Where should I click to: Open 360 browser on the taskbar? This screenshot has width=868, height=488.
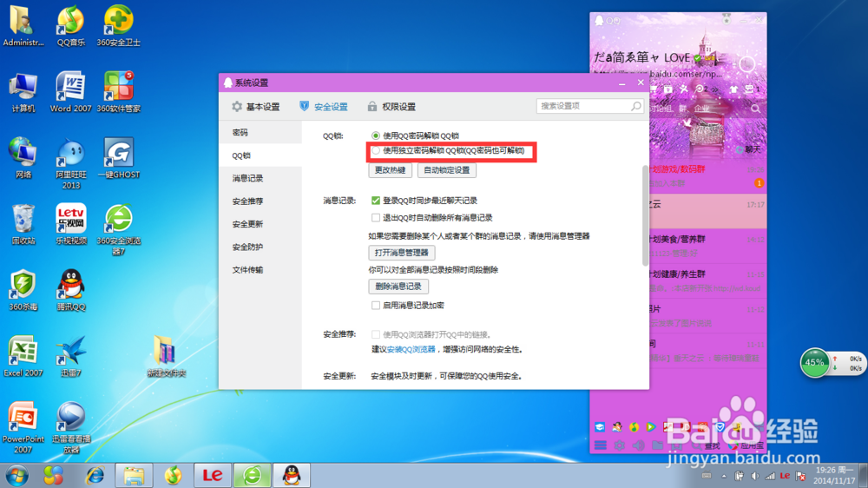pos(252,475)
